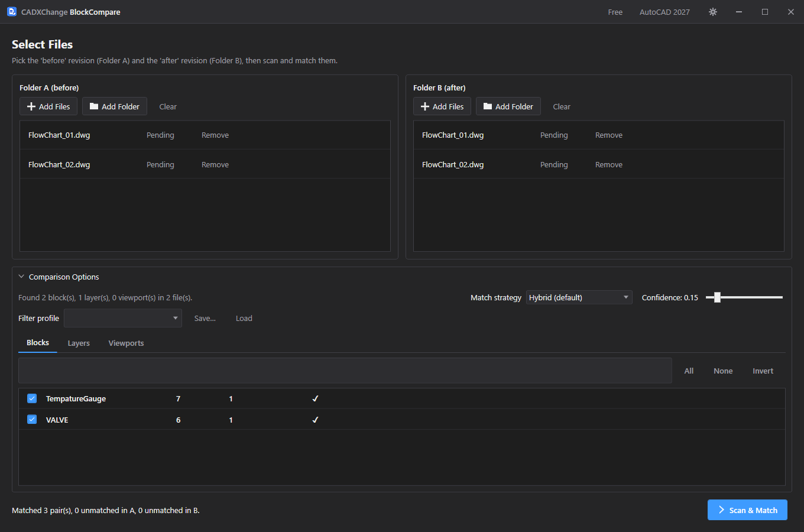Add Folder to Folder A (before)
The width and height of the screenshot is (804, 532).
point(115,106)
